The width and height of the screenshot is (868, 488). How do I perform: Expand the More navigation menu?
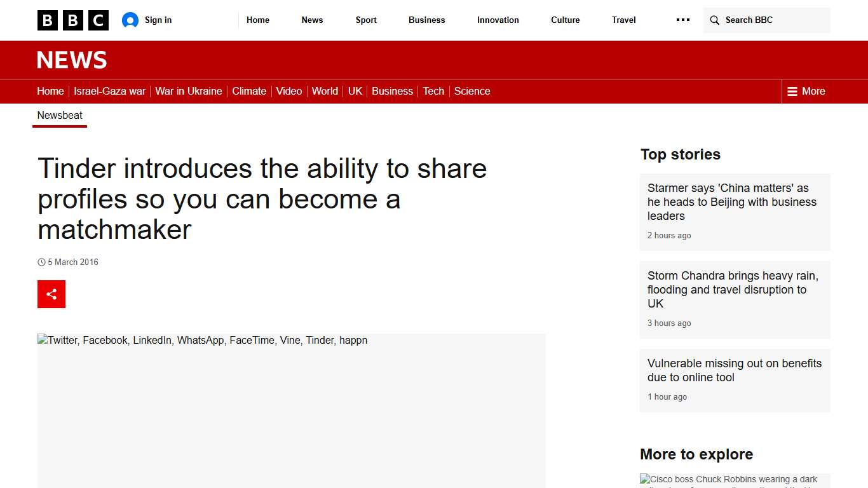click(806, 91)
